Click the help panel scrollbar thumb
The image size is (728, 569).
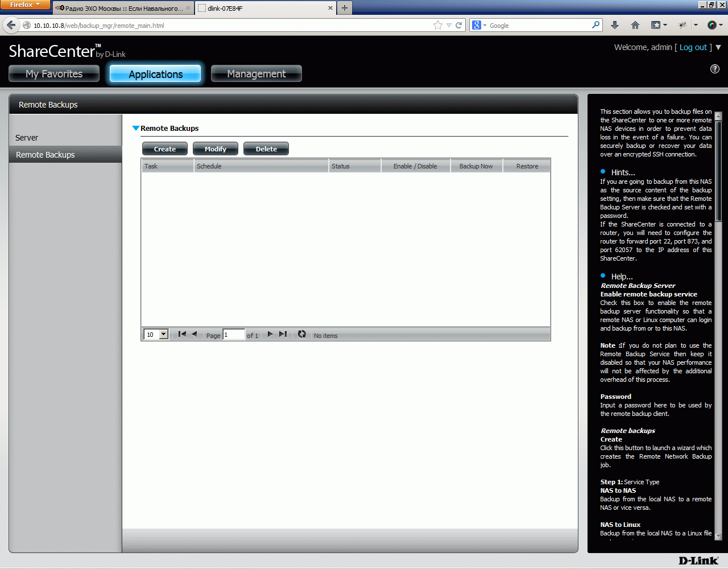(718, 171)
